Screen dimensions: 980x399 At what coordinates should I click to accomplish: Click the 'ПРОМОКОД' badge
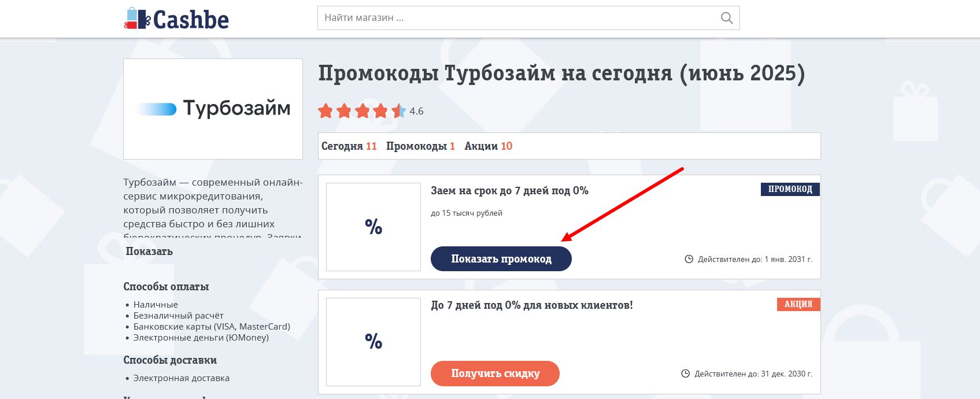click(x=790, y=189)
